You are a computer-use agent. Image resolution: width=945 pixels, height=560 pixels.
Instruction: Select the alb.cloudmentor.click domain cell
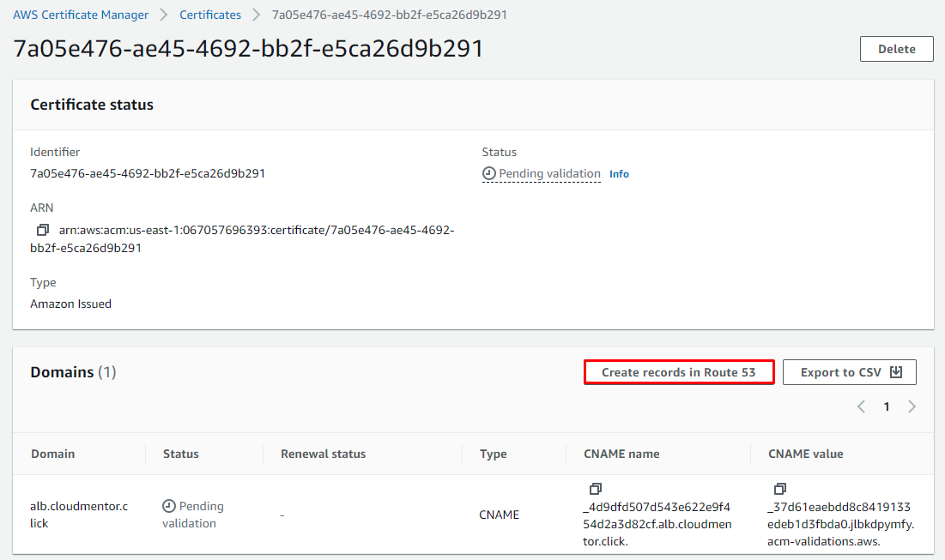pyautogui.click(x=78, y=515)
